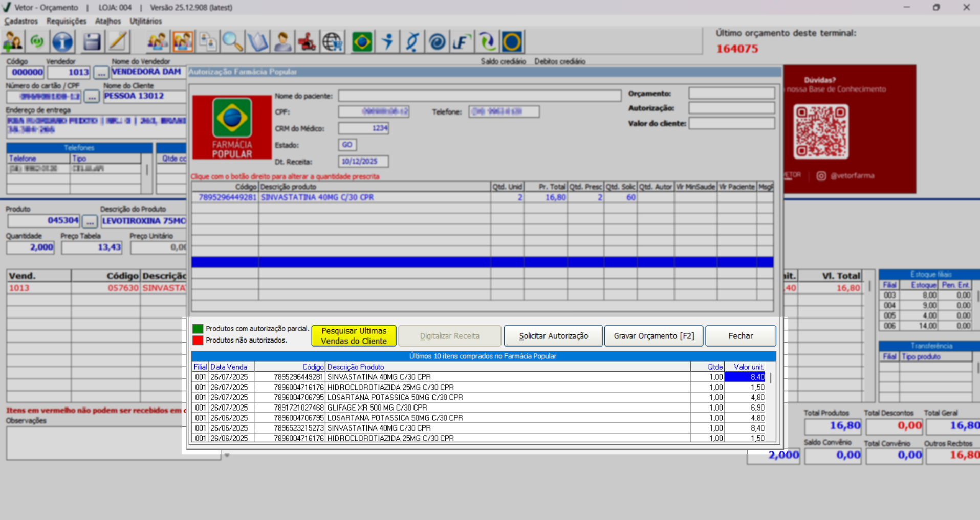Click the Fechar button
Screen dimensions: 980x520
[740, 336]
